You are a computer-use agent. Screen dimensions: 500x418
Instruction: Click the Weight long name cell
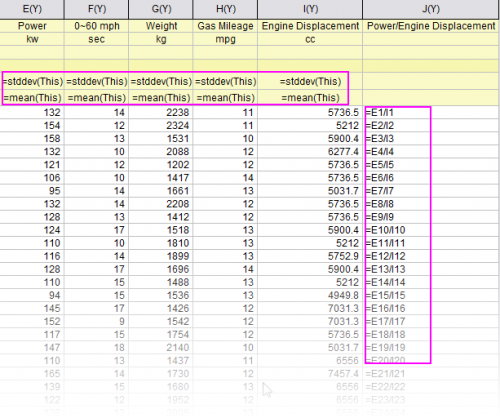[161, 26]
